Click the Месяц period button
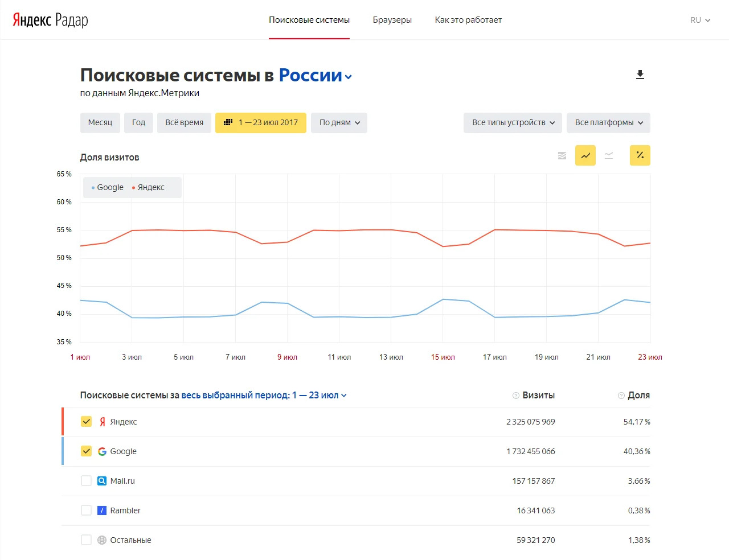The height and width of the screenshot is (560, 729). [100, 122]
